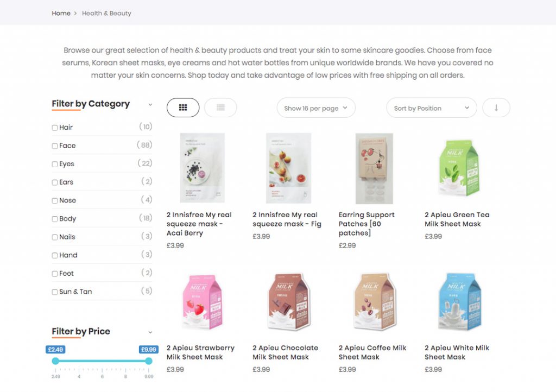Go to Home in the breadcrumb

pos(61,13)
